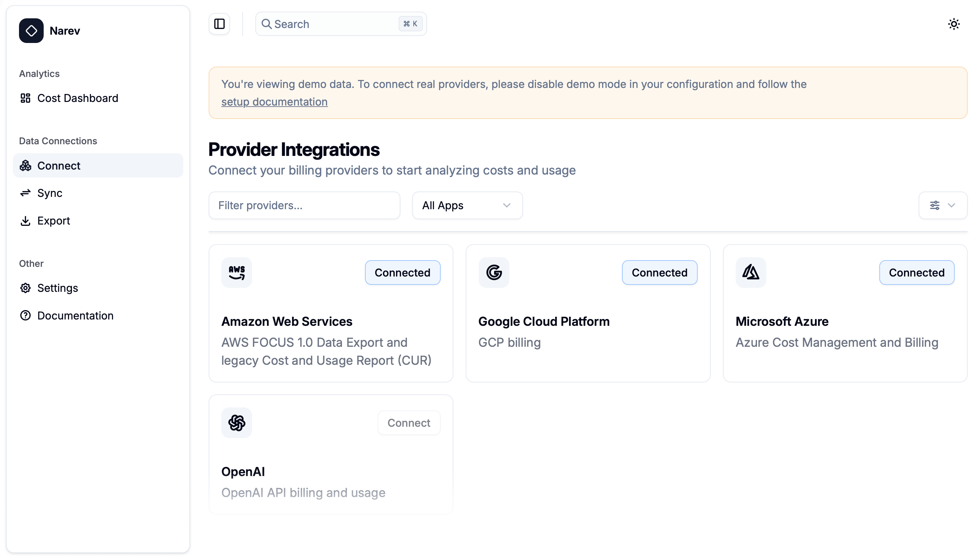Viewport: 980px width, 559px height.
Task: Click the 'Data Connections' section label
Action: point(58,141)
